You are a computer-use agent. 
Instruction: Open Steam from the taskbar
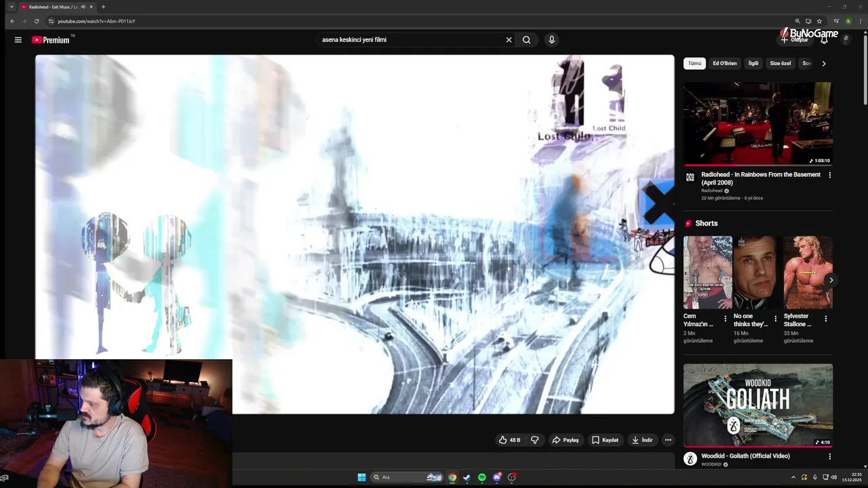(467, 477)
